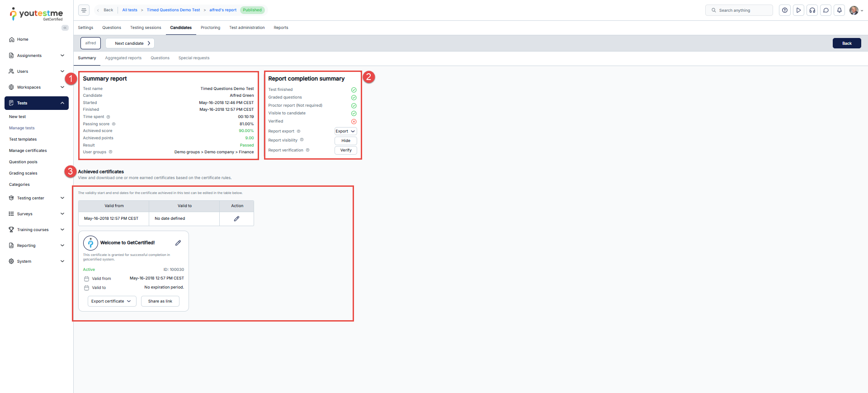Hide the report using Hide button
868x393 pixels.
(x=345, y=141)
